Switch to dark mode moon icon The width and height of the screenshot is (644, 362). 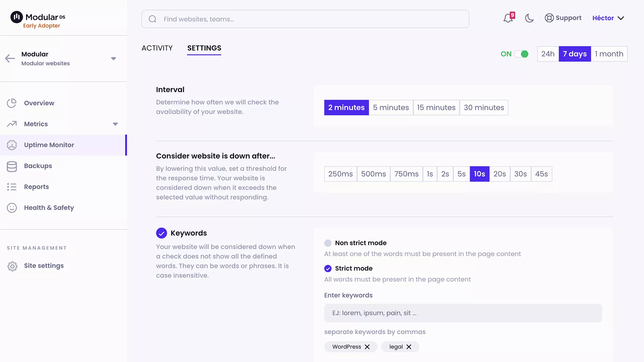click(x=529, y=18)
